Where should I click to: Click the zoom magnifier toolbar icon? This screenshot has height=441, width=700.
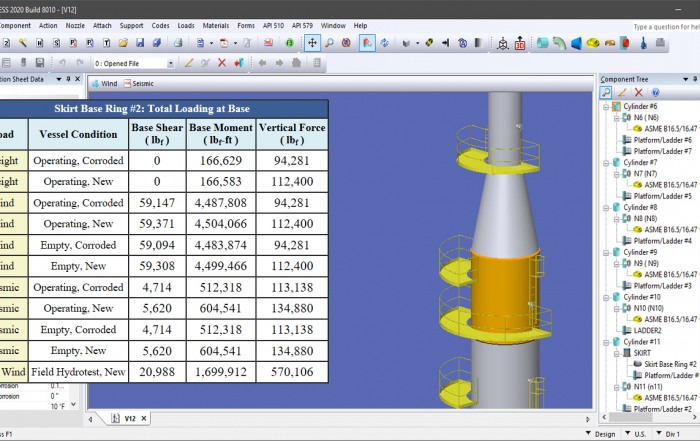point(329,43)
